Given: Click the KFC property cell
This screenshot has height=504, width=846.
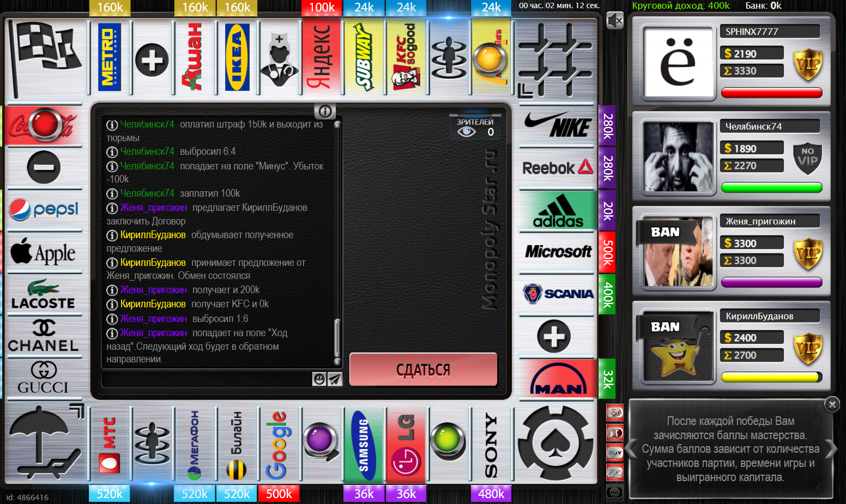Looking at the screenshot, I should [407, 57].
